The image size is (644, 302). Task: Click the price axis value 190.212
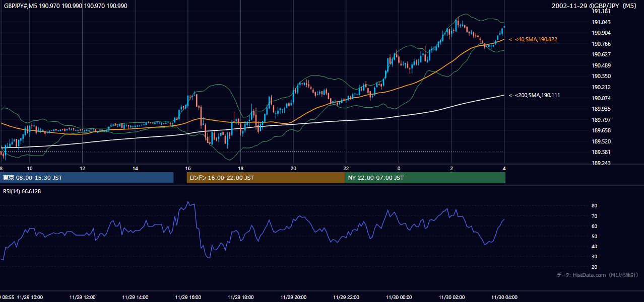[x=601, y=87]
